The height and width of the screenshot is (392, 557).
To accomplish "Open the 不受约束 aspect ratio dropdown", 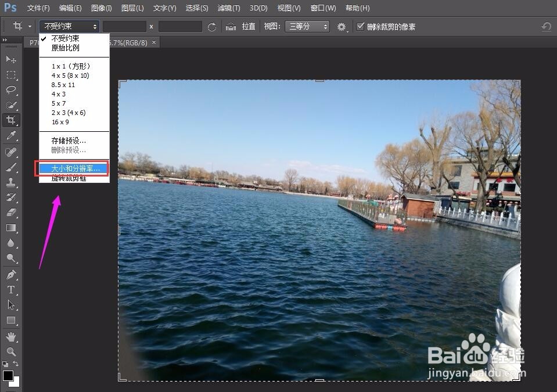I will point(69,26).
